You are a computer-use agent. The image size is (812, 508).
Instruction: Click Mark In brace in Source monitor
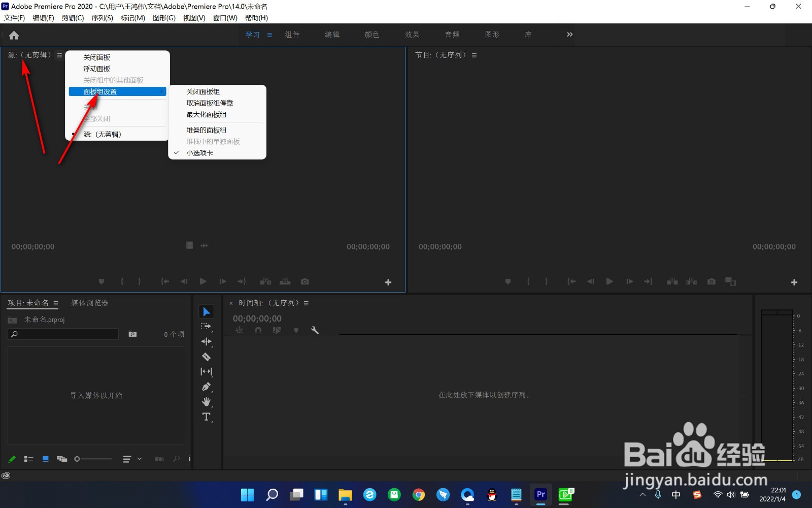pos(122,281)
